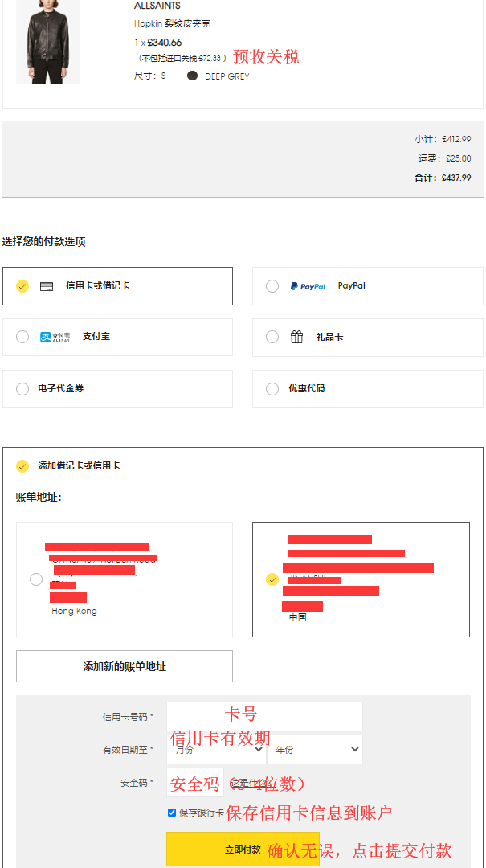This screenshot has width=486, height=868.
Task: Click the credit card icon beside 信用卡或借记卡
Action: click(x=47, y=286)
